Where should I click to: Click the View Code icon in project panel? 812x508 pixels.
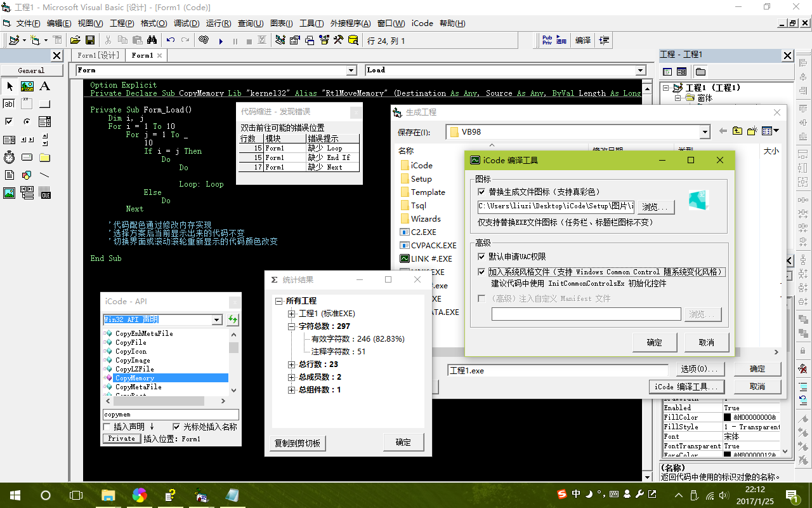667,72
